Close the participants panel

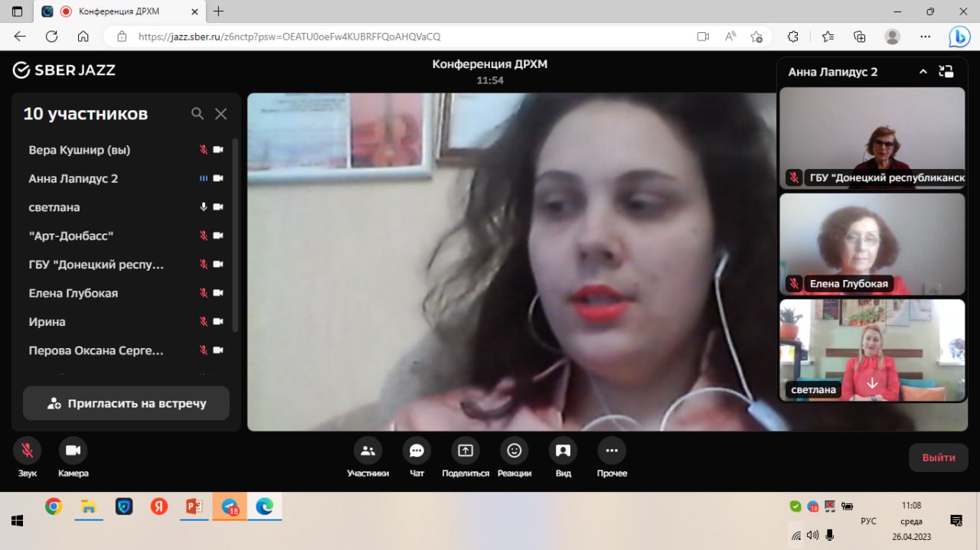[220, 114]
